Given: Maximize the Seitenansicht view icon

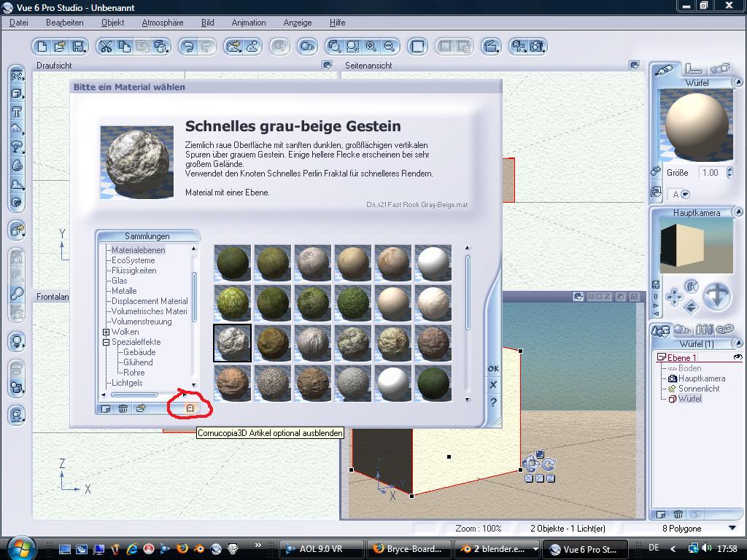Looking at the screenshot, I should 634,65.
